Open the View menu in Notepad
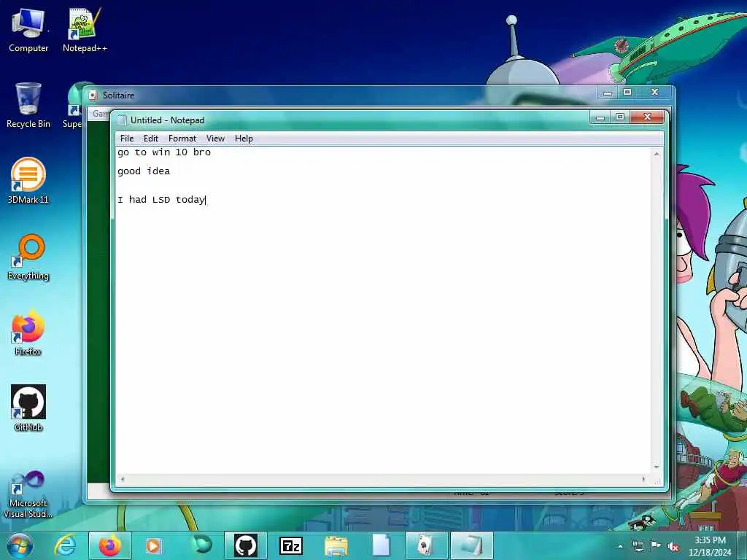Screen dimensions: 747x560 pyautogui.click(x=215, y=139)
